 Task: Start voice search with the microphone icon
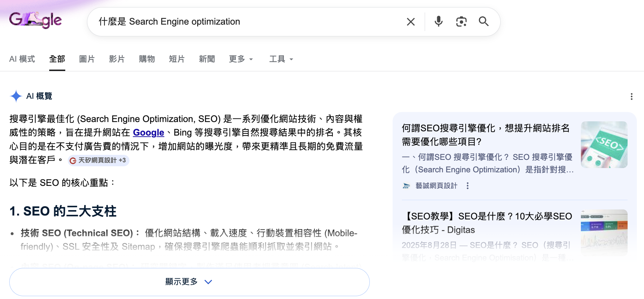(439, 21)
